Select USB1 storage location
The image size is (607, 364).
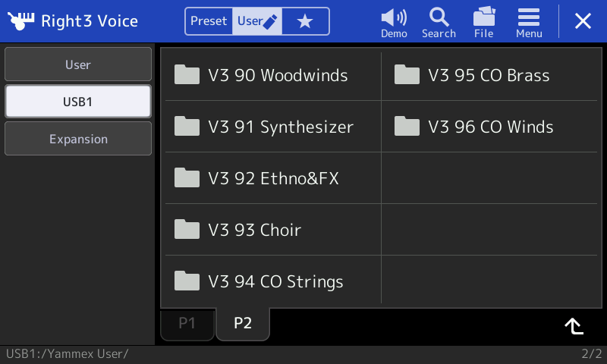click(x=78, y=102)
